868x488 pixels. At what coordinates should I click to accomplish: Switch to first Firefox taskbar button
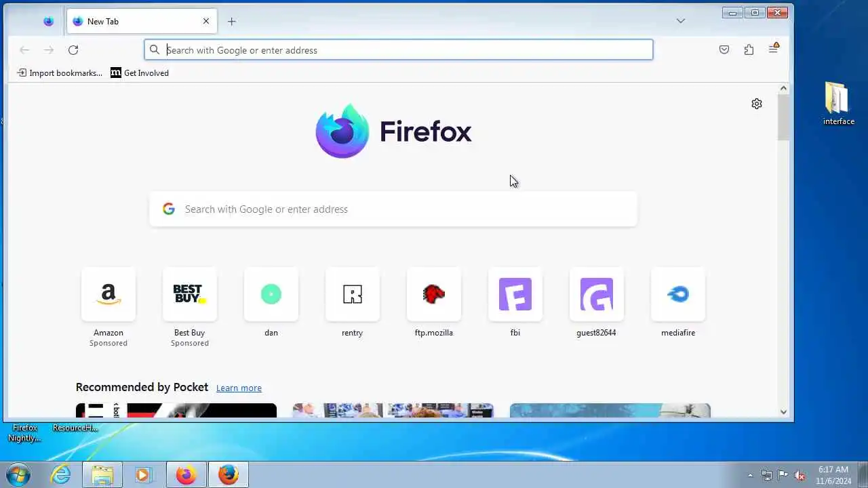[186, 474]
